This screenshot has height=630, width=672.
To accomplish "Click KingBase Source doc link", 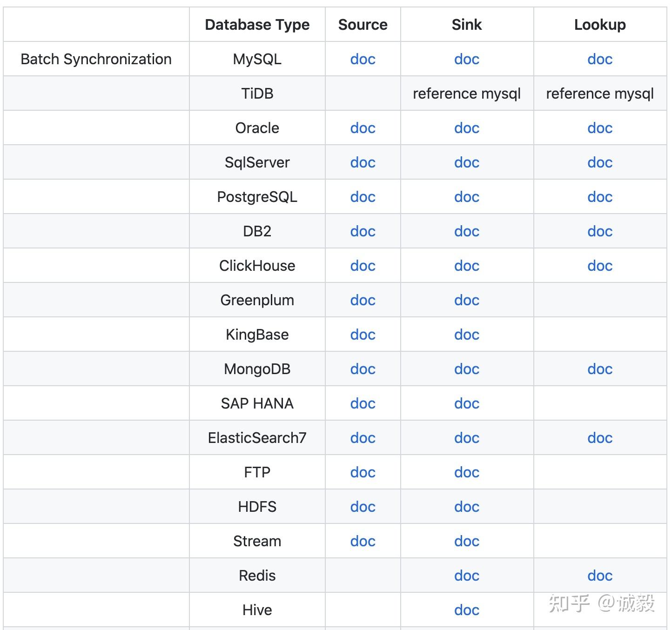I will [363, 335].
